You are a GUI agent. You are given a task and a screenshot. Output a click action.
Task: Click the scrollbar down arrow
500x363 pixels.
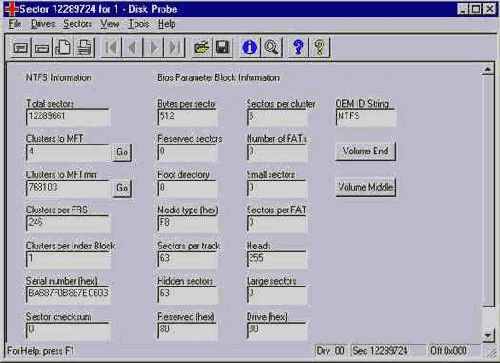pos(488,335)
